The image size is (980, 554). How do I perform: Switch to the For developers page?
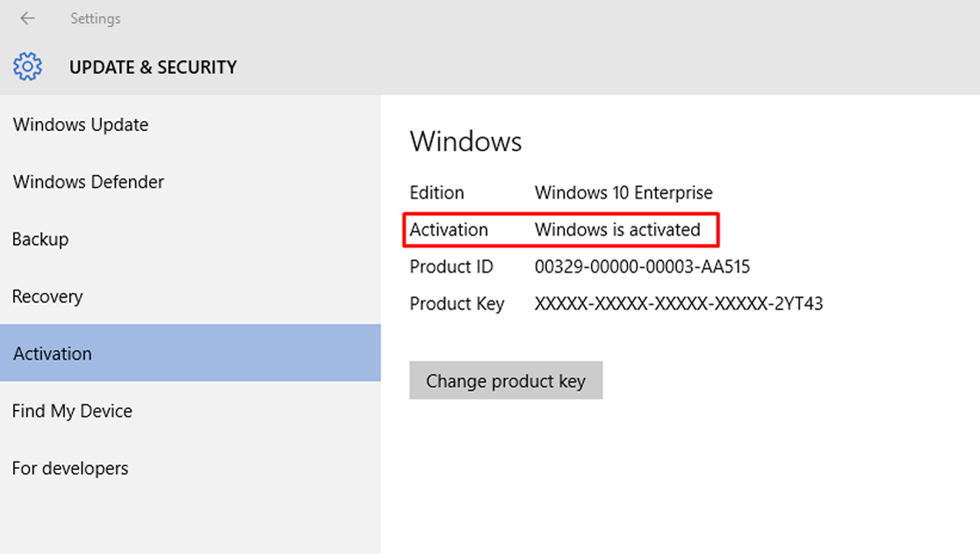(x=190, y=468)
